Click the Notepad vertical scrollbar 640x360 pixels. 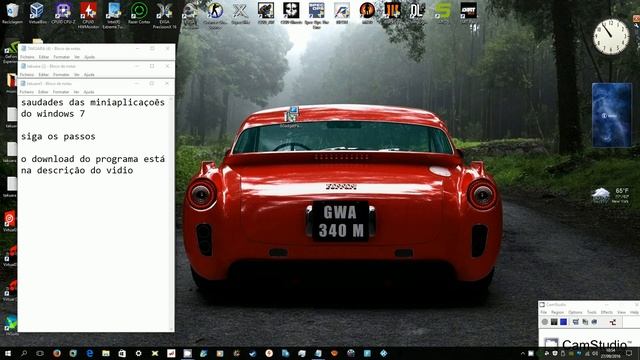[171, 213]
